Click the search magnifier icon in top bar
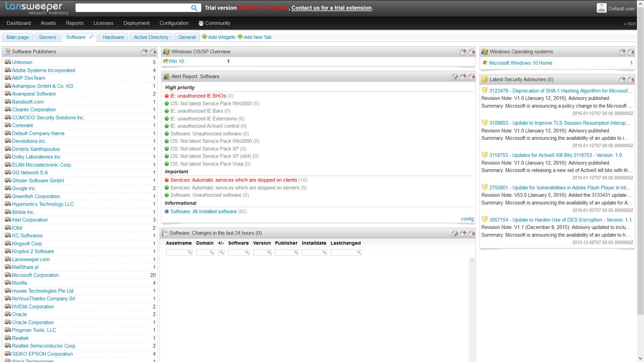The width and height of the screenshot is (644, 362). [x=194, y=8]
